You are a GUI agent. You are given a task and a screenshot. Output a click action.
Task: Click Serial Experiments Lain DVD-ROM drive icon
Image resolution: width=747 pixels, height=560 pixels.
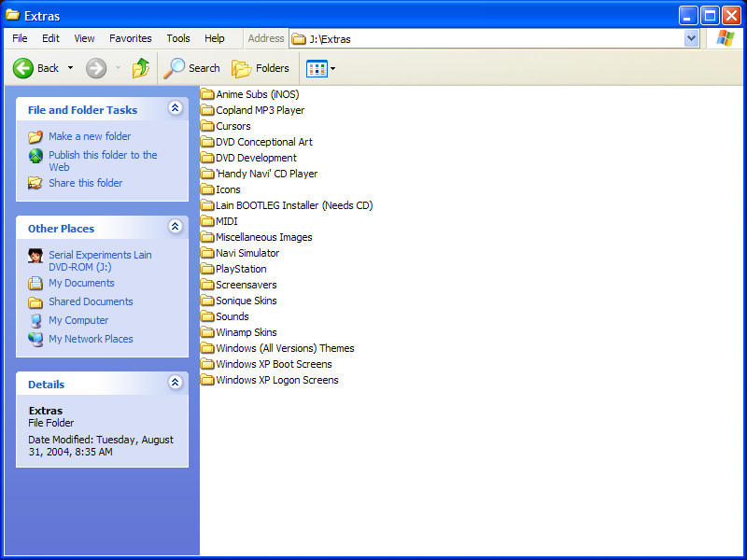pyautogui.click(x=35, y=256)
